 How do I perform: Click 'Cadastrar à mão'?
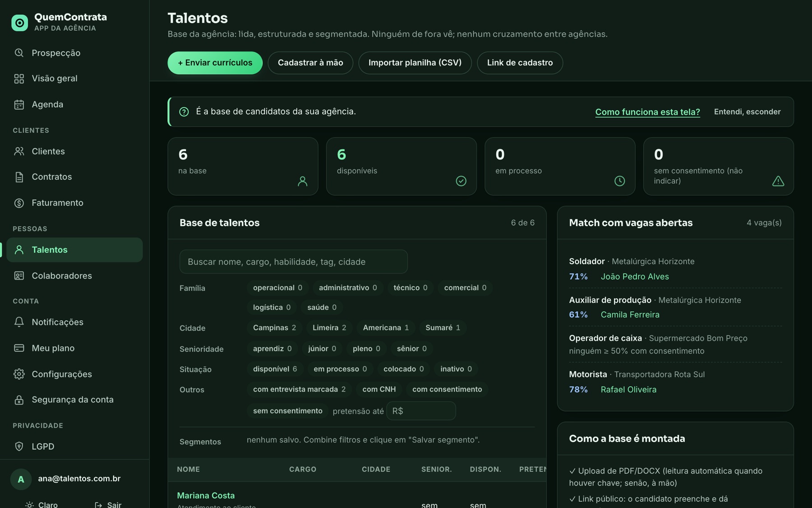click(x=310, y=63)
